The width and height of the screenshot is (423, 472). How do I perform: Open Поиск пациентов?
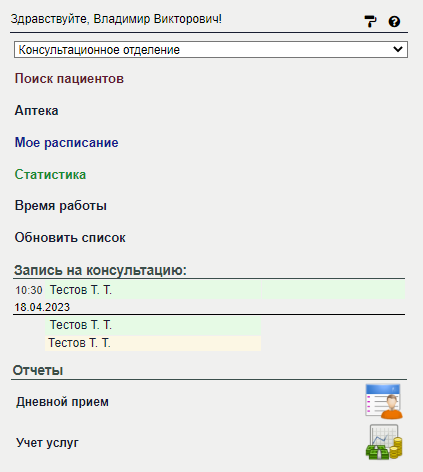(69, 79)
